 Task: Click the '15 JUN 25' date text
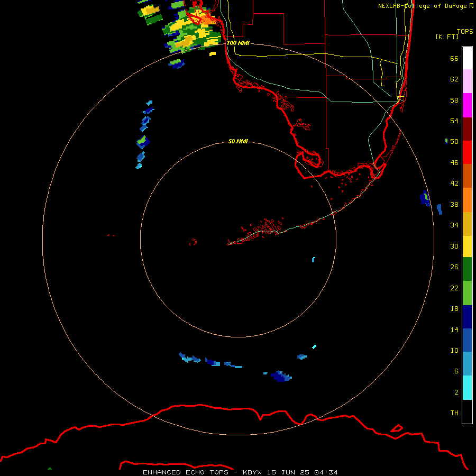pyautogui.click(x=288, y=472)
